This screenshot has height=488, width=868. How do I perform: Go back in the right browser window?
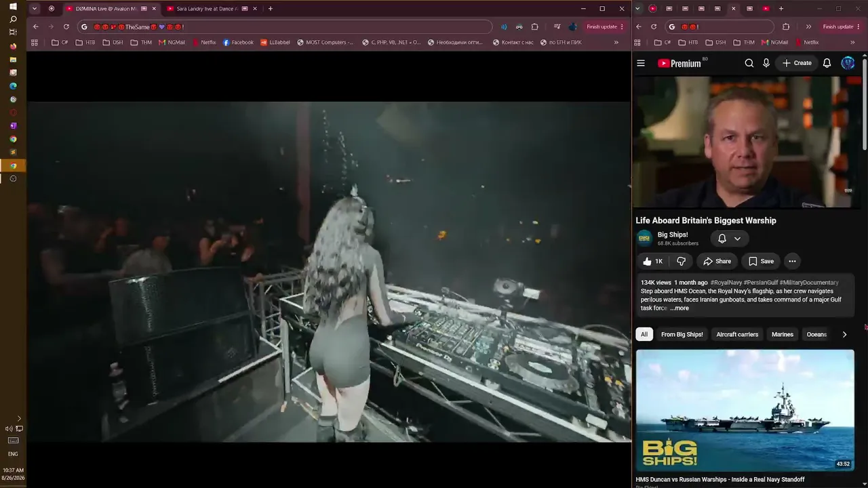tap(638, 26)
